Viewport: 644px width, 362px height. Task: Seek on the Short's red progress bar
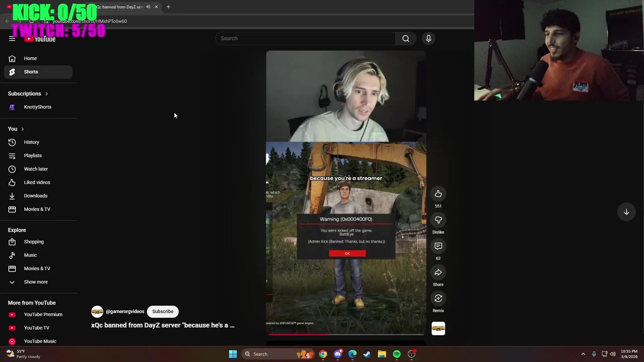(346, 334)
